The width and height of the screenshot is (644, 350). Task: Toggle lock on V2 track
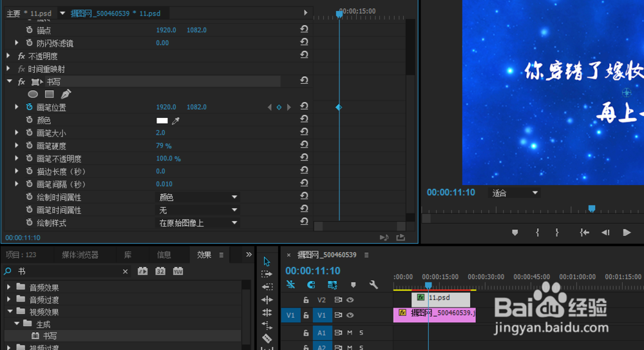tap(306, 300)
